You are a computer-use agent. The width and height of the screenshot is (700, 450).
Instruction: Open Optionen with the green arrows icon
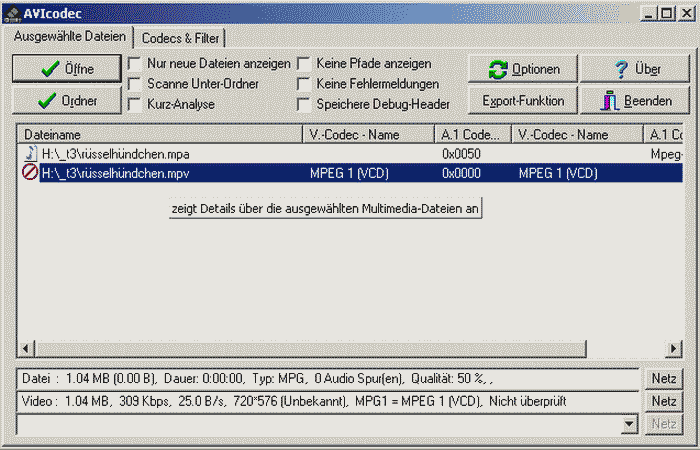[x=522, y=69]
